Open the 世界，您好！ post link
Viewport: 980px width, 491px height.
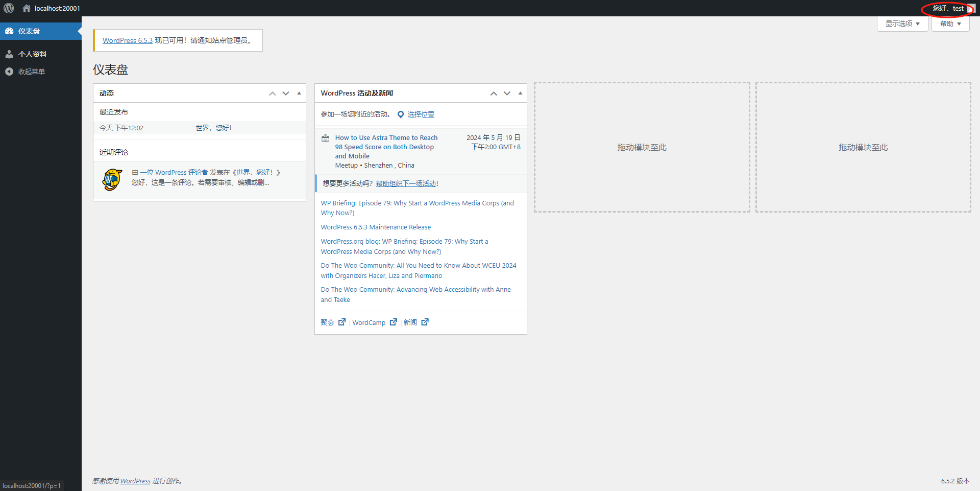coord(213,127)
